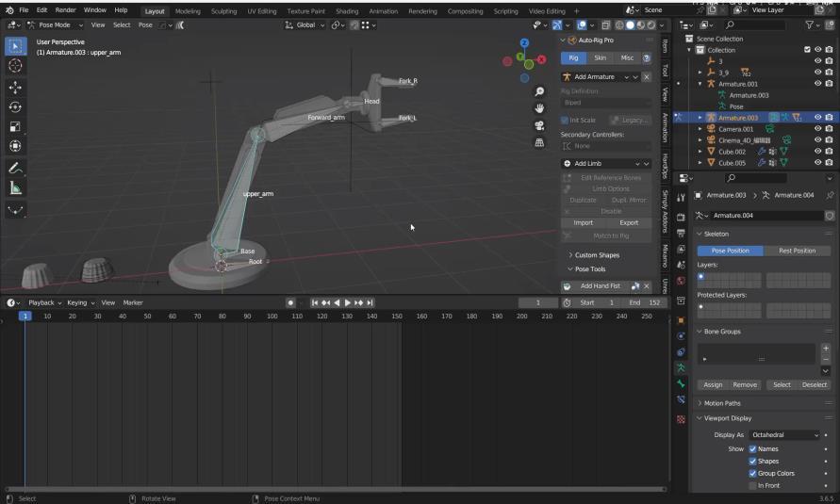The width and height of the screenshot is (840, 504).
Task: Uncheck the Names checkbox under Show
Action: coord(752,448)
